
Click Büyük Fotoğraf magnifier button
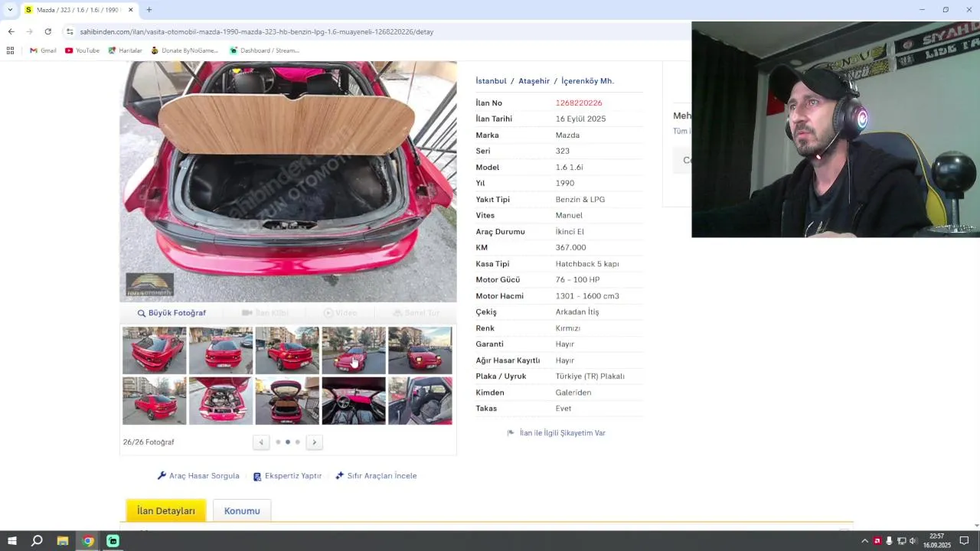171,313
